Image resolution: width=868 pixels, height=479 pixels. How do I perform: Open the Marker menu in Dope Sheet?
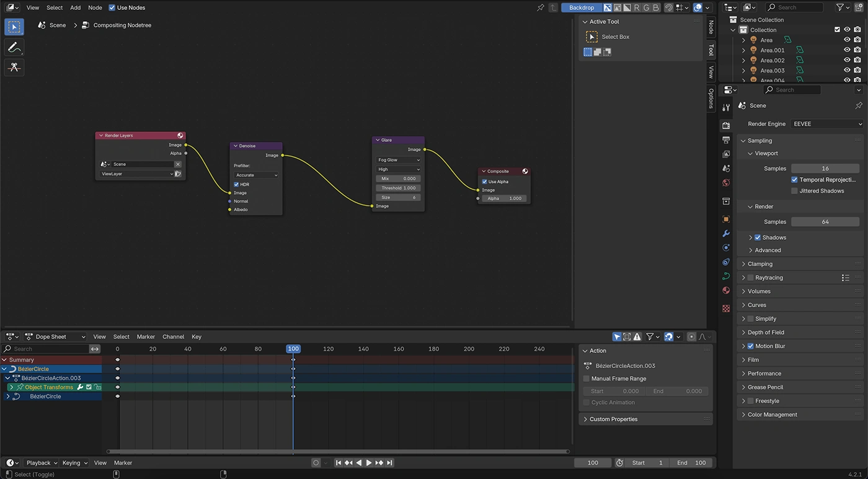tap(146, 336)
